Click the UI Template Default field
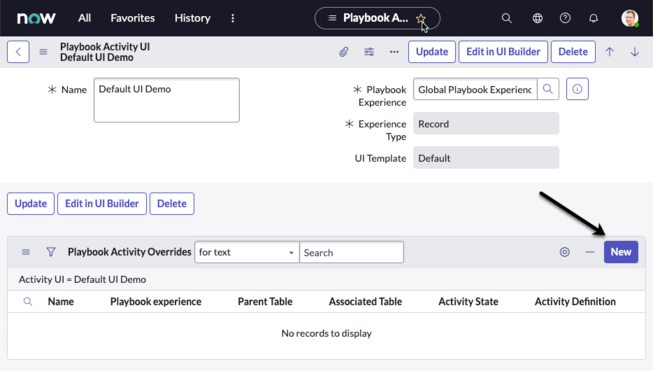 [x=486, y=157]
